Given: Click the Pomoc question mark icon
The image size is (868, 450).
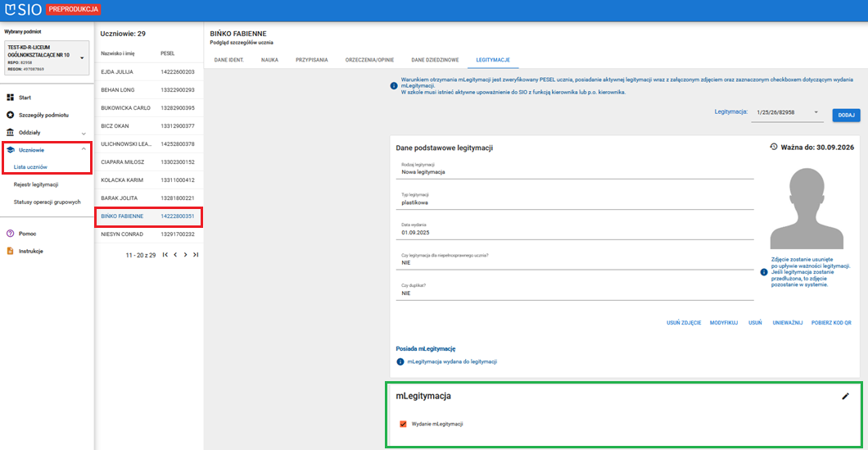Looking at the screenshot, I should pos(11,234).
